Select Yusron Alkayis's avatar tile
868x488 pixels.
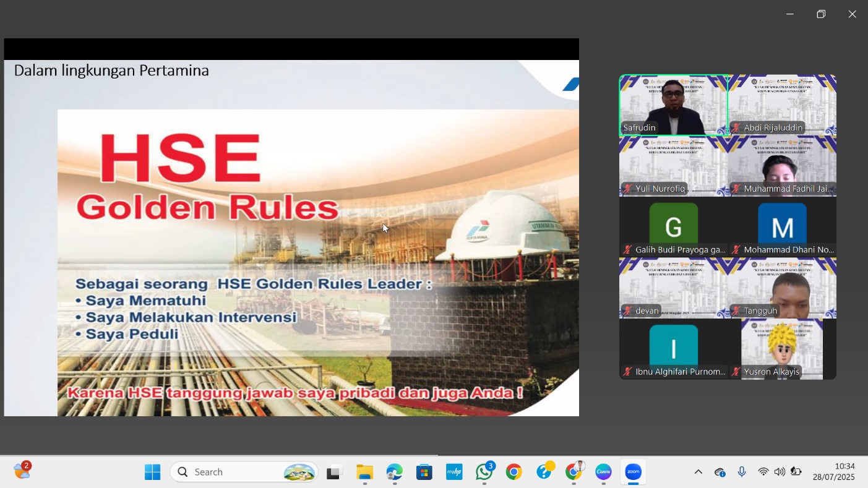(x=782, y=349)
